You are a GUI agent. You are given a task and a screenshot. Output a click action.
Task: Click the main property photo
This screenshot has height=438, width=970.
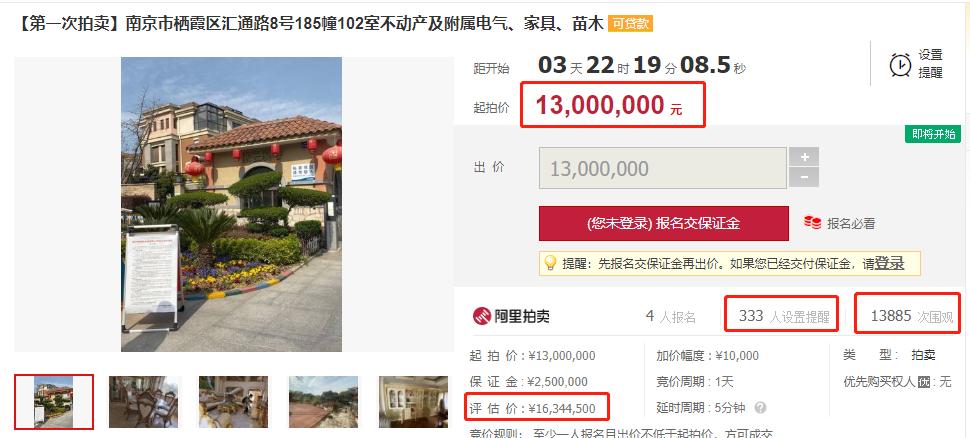pos(231,204)
